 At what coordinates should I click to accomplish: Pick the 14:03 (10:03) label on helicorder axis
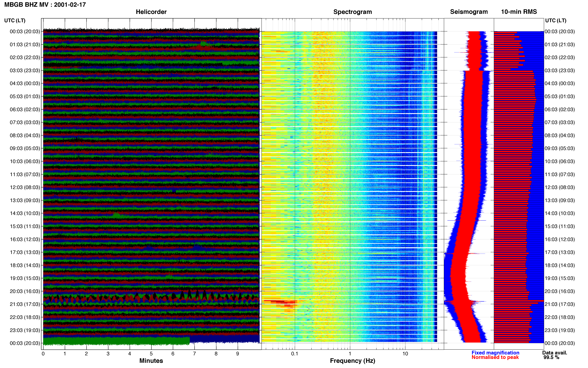pyautogui.click(x=25, y=213)
